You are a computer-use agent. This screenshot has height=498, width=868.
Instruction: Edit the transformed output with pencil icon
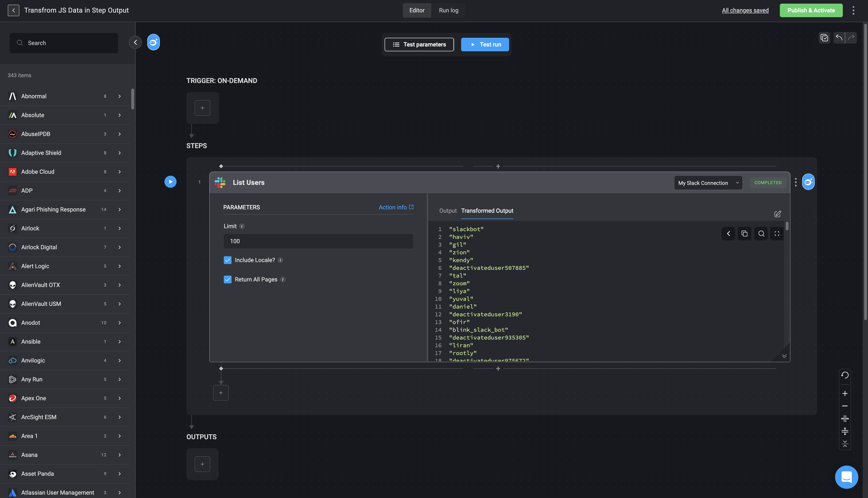point(777,214)
